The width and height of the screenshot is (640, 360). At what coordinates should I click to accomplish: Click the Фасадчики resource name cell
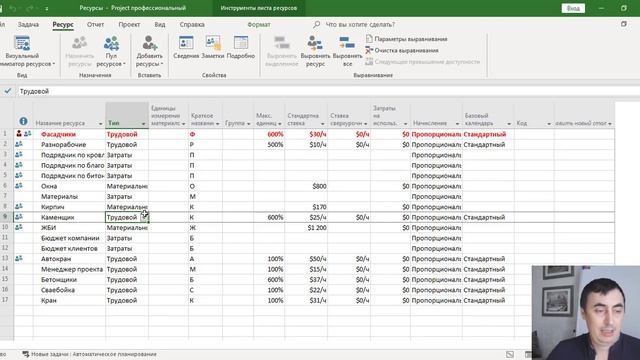point(69,134)
